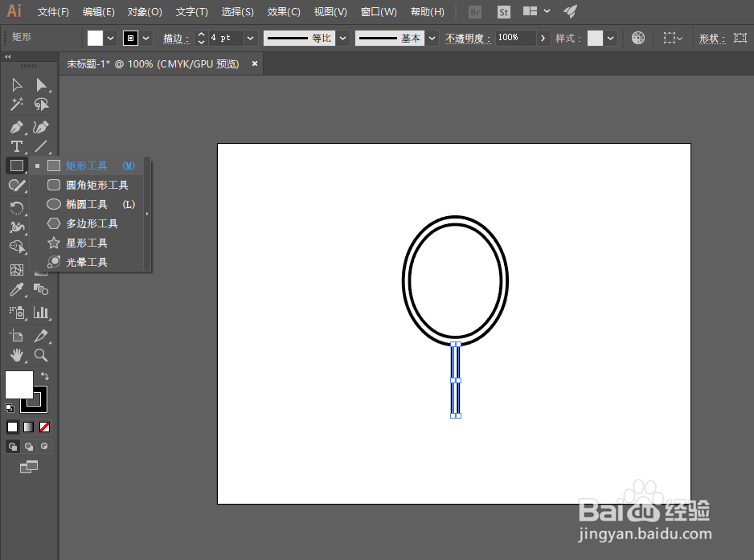Viewport: 754px width, 560px height.
Task: Click the white Fill swatch in toolbox
Action: [18, 384]
